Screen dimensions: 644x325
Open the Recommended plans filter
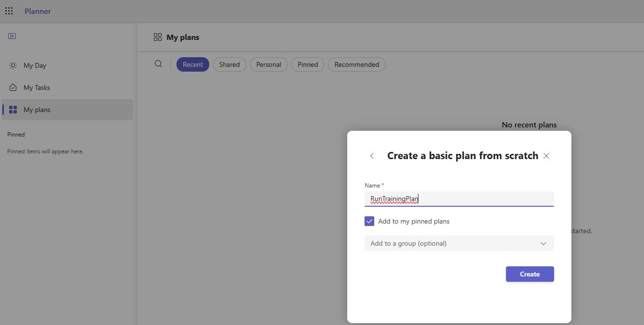356,64
